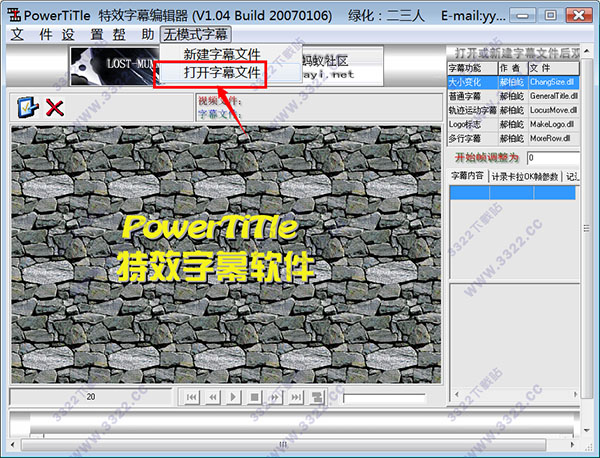Select the Logo标志 effect row

pyautogui.click(x=513, y=124)
